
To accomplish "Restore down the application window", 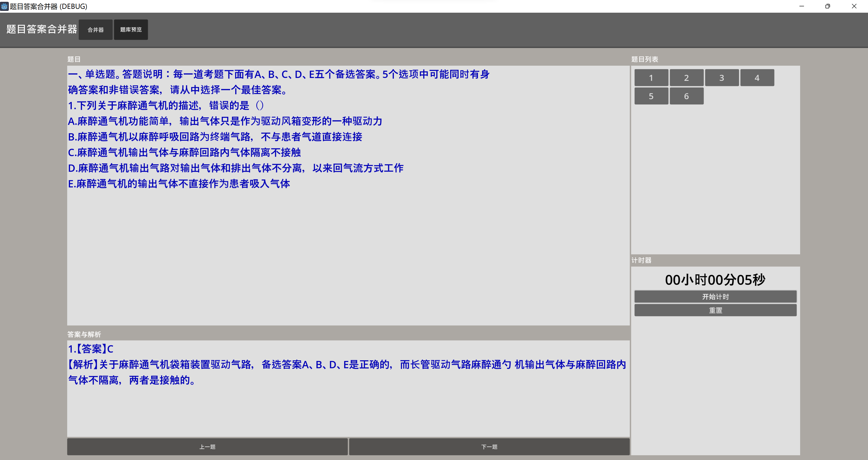I will coord(828,6).
